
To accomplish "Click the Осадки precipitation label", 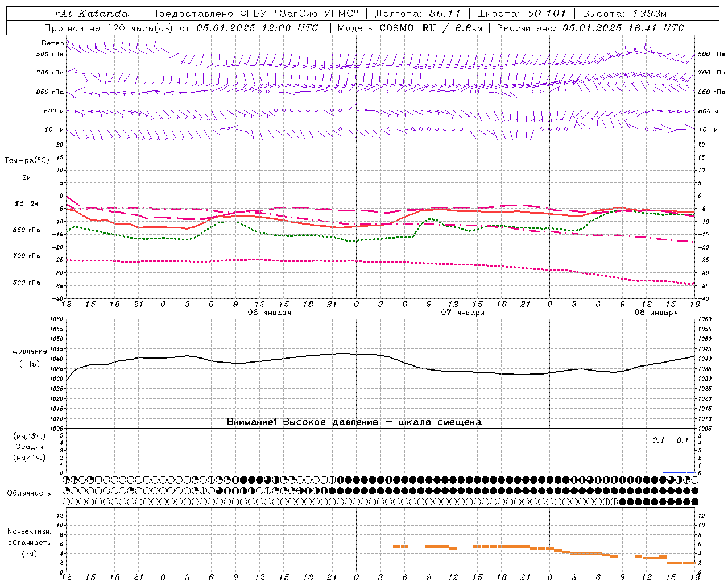I will click(x=30, y=447).
